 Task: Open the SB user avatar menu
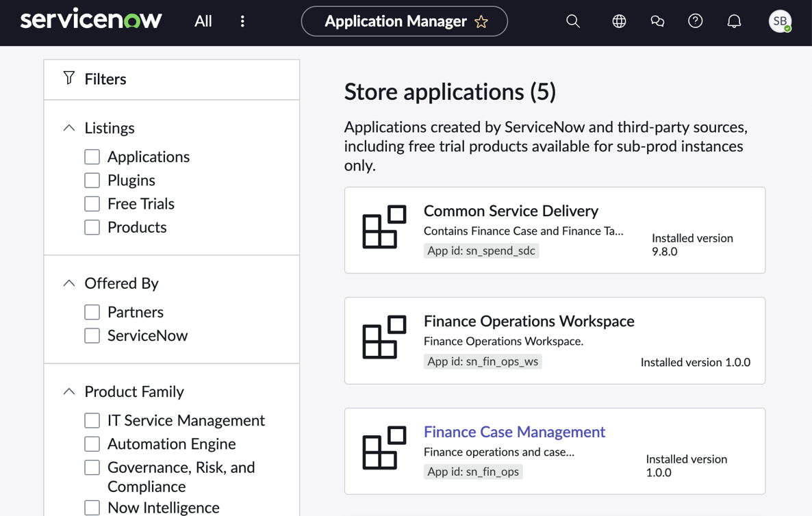pyautogui.click(x=780, y=21)
